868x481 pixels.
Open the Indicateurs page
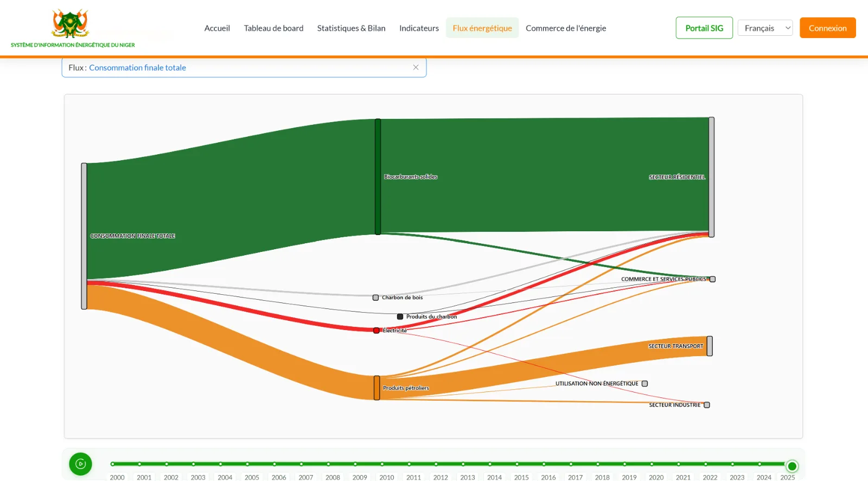(x=419, y=28)
